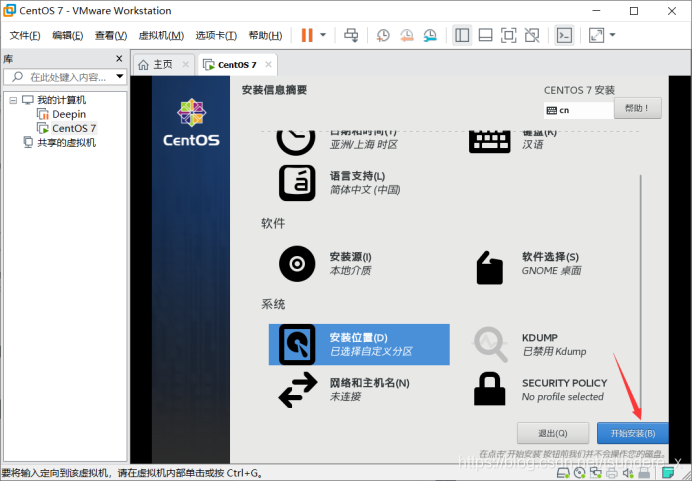This screenshot has height=481, width=692.
Task: Click the 本地介质 install source text
Action: [x=350, y=271]
